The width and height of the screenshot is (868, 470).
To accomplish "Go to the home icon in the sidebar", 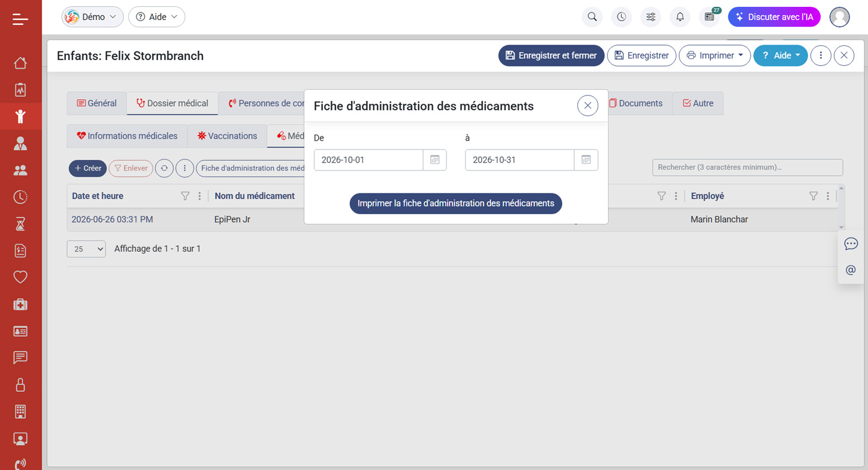I will click(x=20, y=63).
